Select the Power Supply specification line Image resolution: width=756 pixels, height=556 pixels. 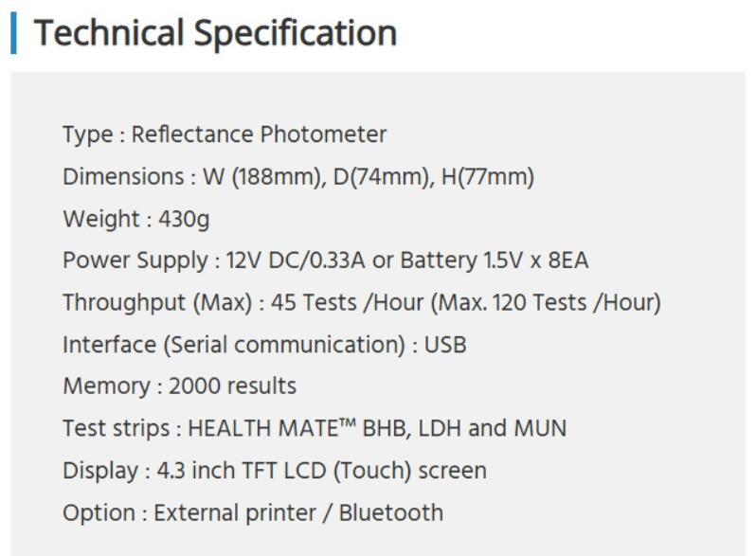326,260
